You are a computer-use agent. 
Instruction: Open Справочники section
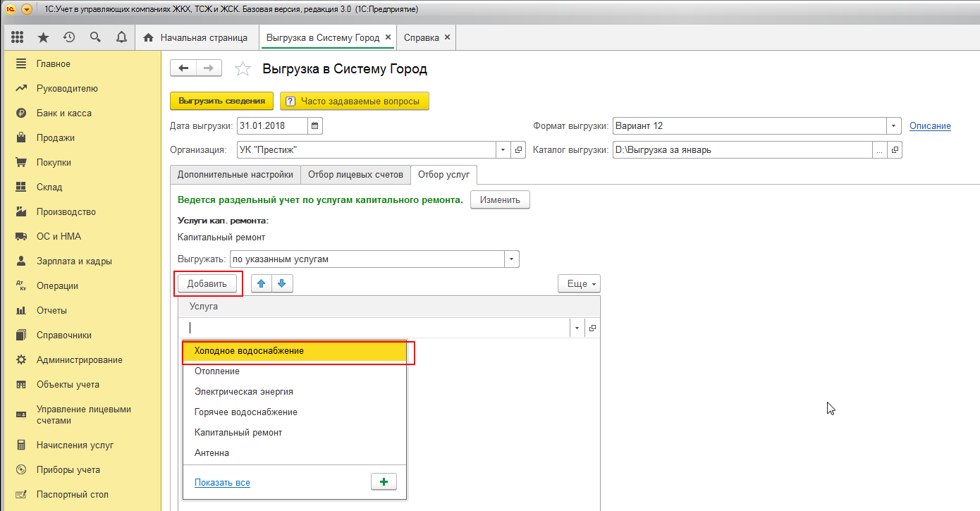pyautogui.click(x=82, y=335)
